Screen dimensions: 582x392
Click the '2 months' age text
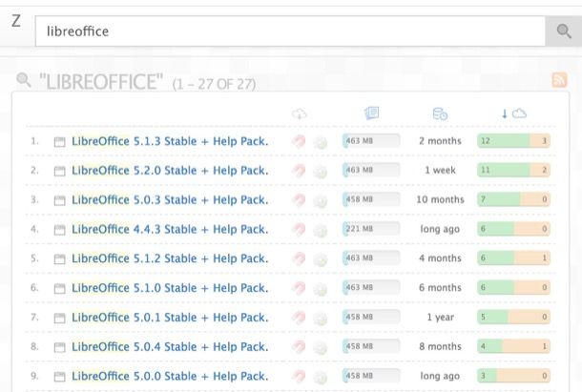point(440,141)
